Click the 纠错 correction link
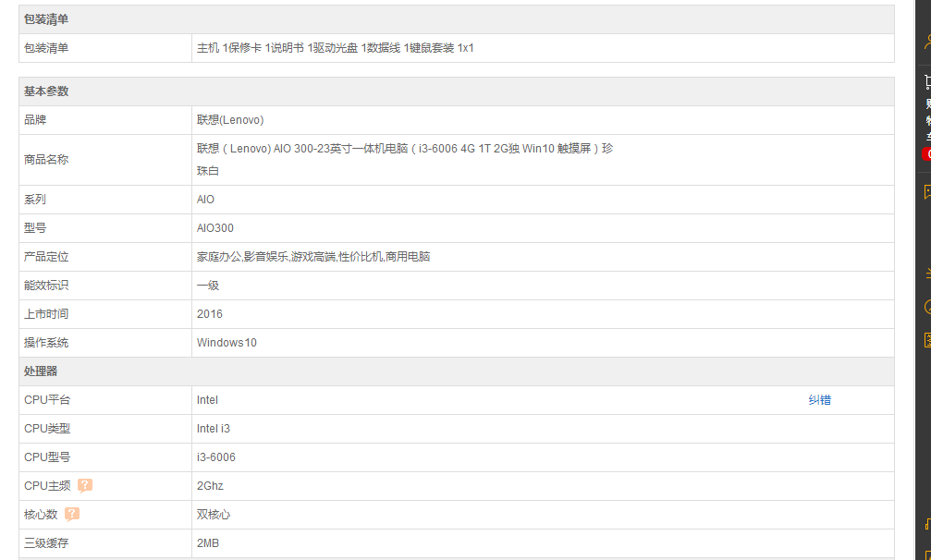 tap(819, 400)
